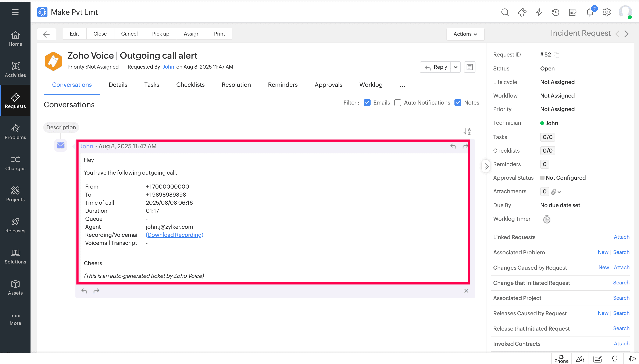639x364 pixels.
Task: Switch to the Resolution tab
Action: click(236, 85)
